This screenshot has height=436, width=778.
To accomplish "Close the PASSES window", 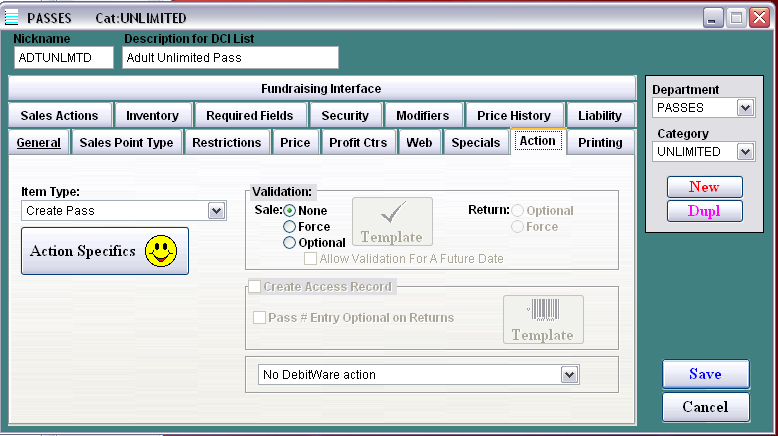I will coord(760,18).
